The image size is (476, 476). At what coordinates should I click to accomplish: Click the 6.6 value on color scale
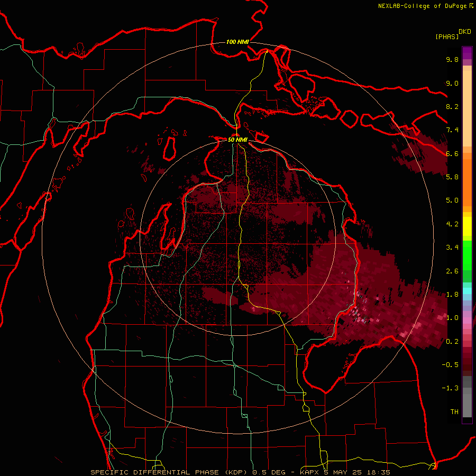452,153
